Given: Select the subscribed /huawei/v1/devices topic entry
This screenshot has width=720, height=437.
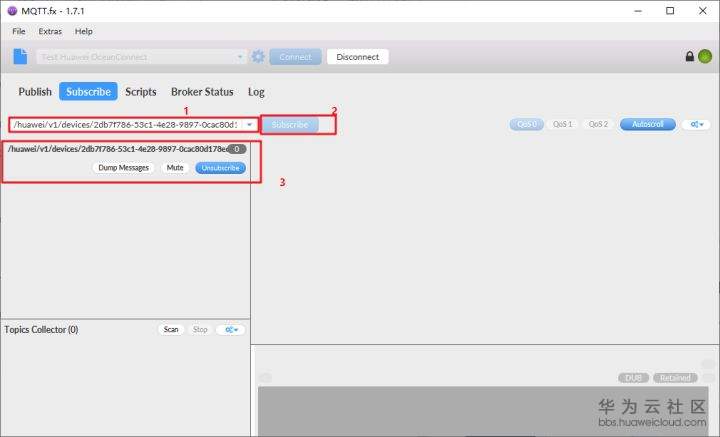Looking at the screenshot, I should (118, 149).
